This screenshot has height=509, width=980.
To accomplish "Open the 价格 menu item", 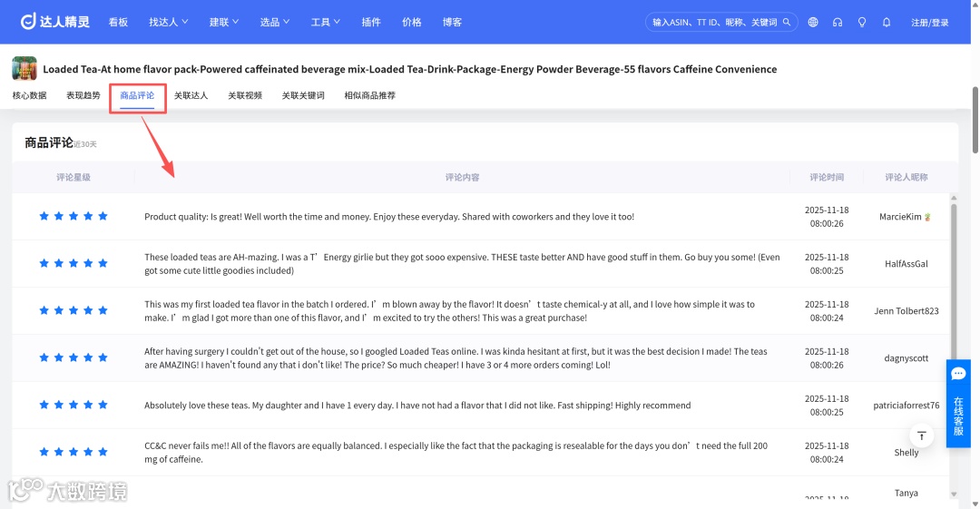I will coord(412,22).
